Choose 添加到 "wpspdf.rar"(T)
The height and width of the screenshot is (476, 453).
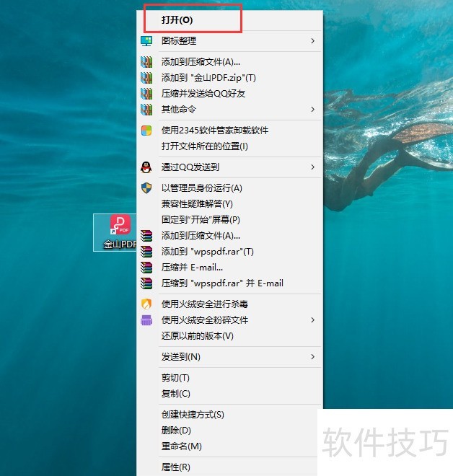[207, 252]
